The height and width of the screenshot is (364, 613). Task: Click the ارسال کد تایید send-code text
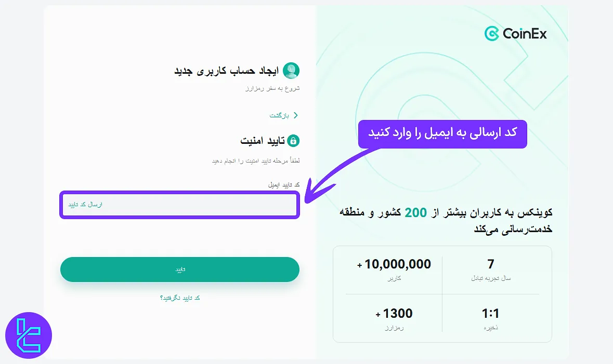(x=86, y=205)
